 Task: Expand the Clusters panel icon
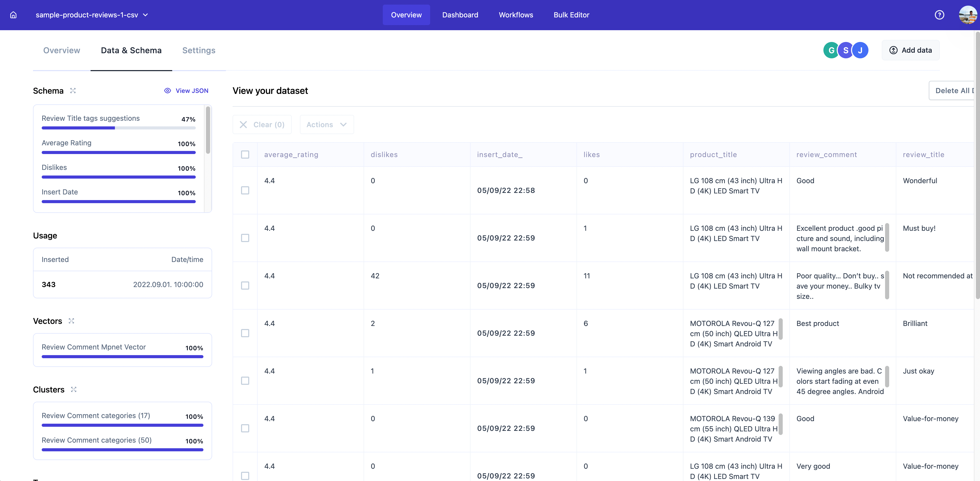[74, 389]
